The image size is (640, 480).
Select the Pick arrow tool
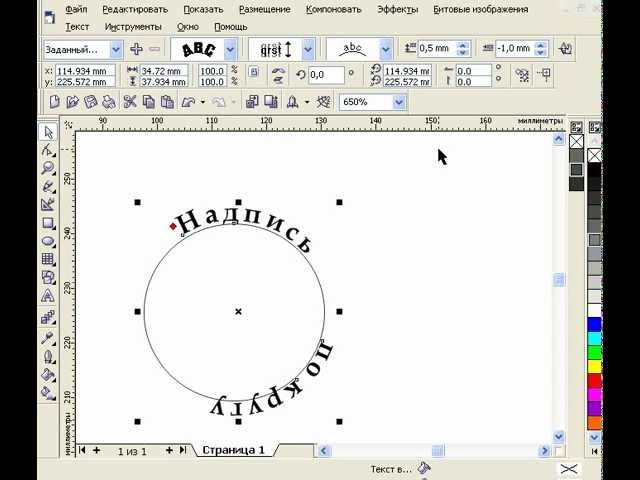(x=47, y=132)
